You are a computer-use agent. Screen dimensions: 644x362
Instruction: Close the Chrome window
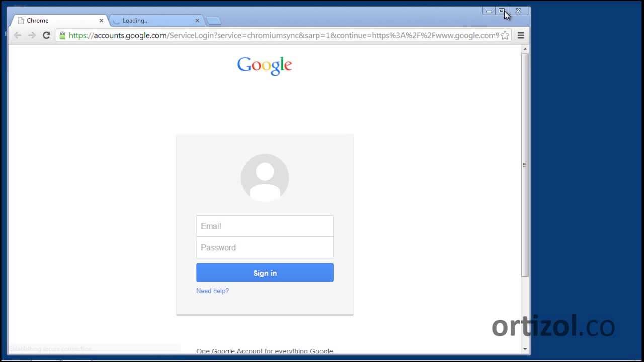518,11
